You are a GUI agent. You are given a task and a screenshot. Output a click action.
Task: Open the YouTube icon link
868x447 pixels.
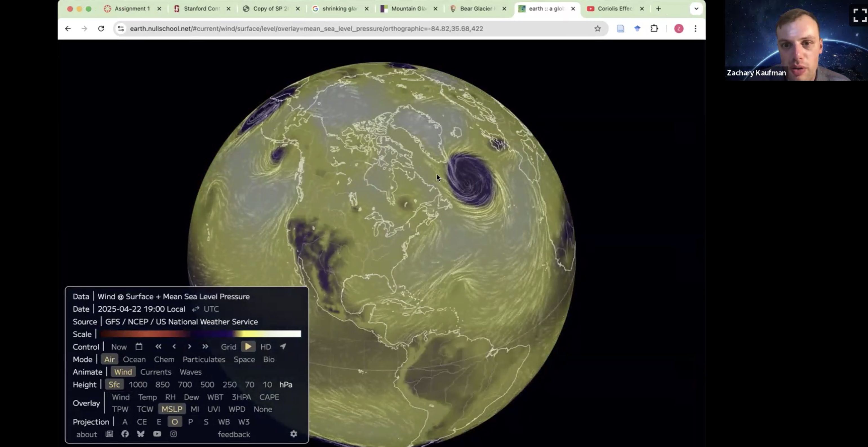pos(157,434)
